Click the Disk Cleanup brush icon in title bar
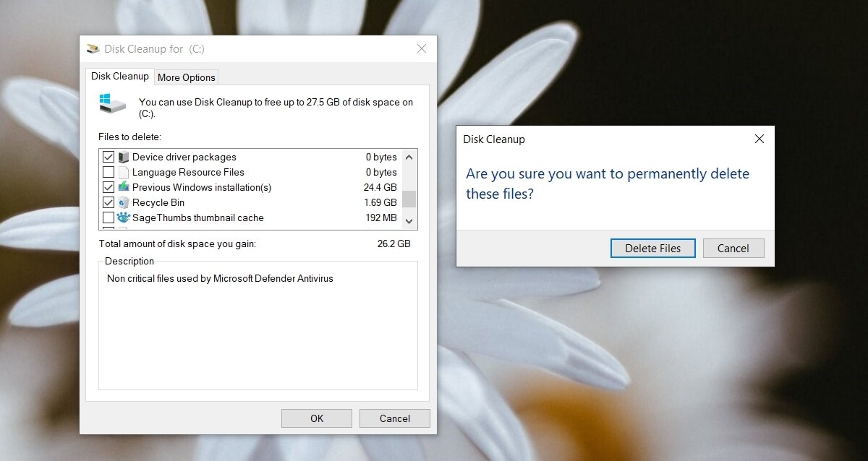Viewport: 868px width, 461px height. [93, 48]
